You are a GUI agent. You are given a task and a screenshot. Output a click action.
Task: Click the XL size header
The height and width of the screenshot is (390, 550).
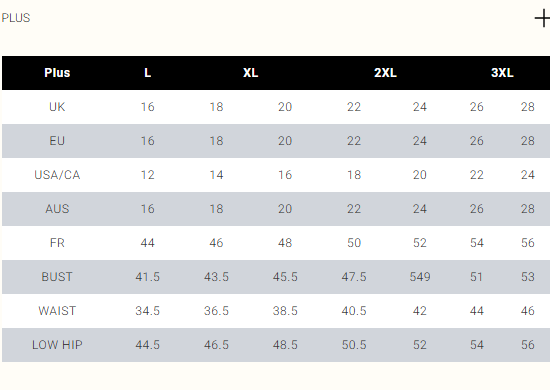pyautogui.click(x=250, y=73)
